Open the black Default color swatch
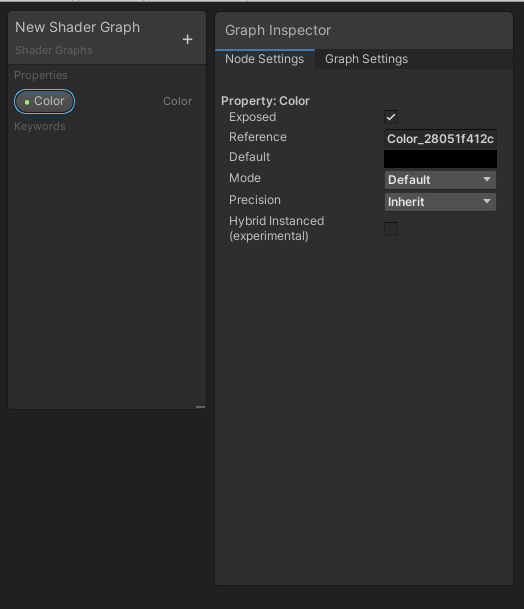Image resolution: width=524 pixels, height=609 pixels. pyautogui.click(x=440, y=159)
